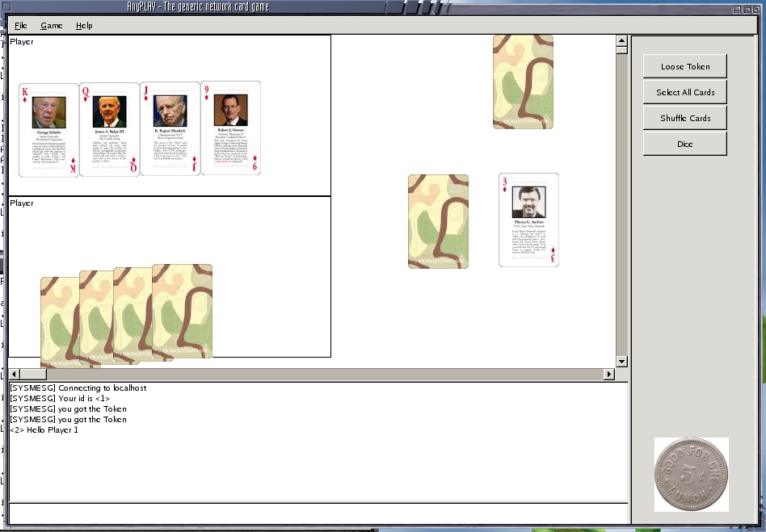This screenshot has width=766, height=532.
Task: Click the '<2> Hello Player 1' chat line
Action: [x=44, y=430]
